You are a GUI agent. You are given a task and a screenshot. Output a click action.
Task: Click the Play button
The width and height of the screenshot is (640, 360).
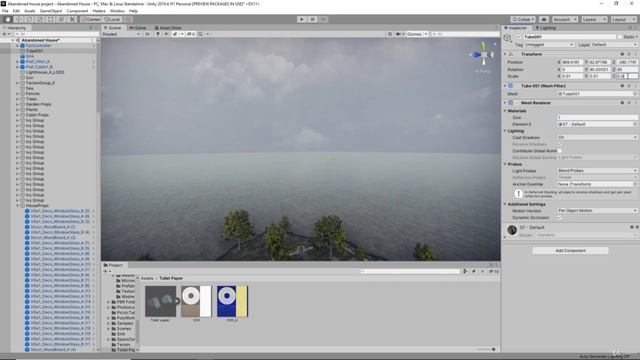(x=302, y=19)
